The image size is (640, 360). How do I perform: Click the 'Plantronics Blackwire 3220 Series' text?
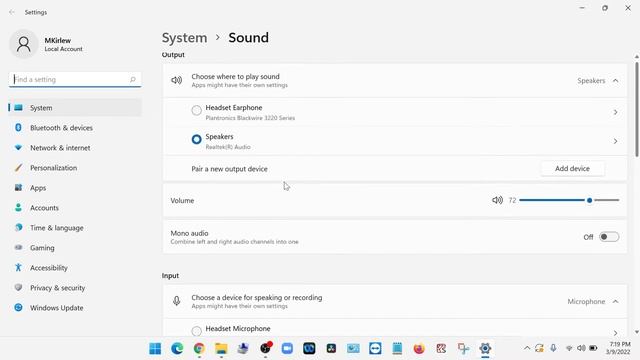point(250,118)
